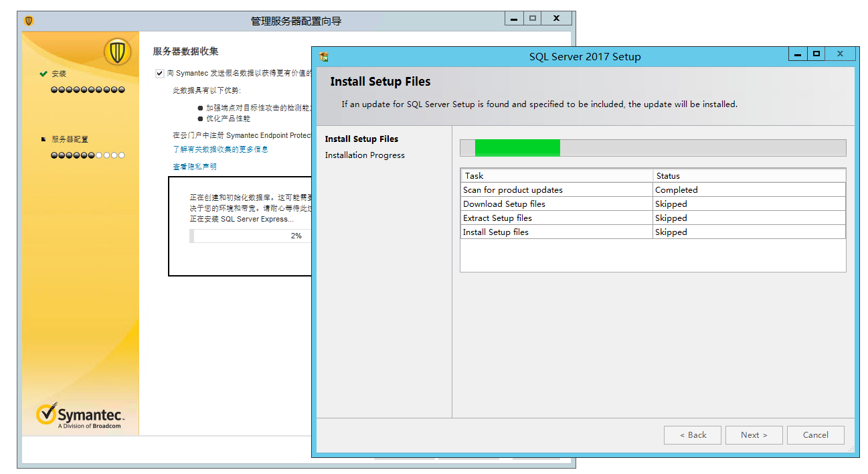Viewport: 868px width, 474px height.
Task: Click the SQL Server 2017 Setup title bar
Action: point(585,57)
